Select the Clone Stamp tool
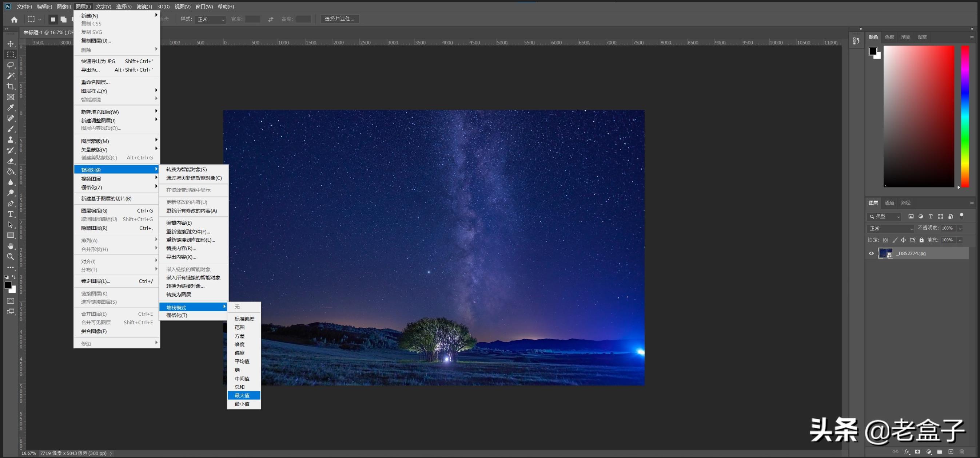Screen dimensions: 980x458 pyautogui.click(x=11, y=140)
